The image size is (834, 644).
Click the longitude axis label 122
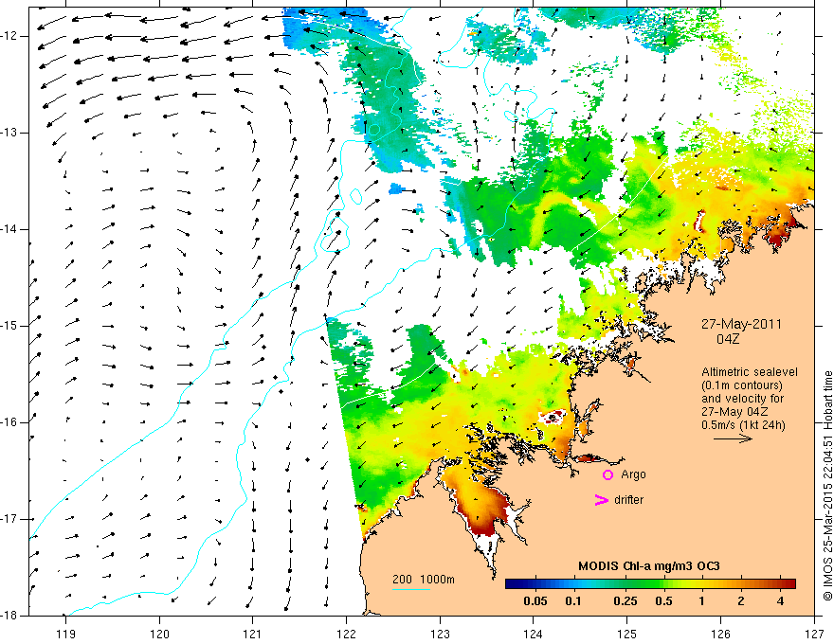click(x=346, y=634)
